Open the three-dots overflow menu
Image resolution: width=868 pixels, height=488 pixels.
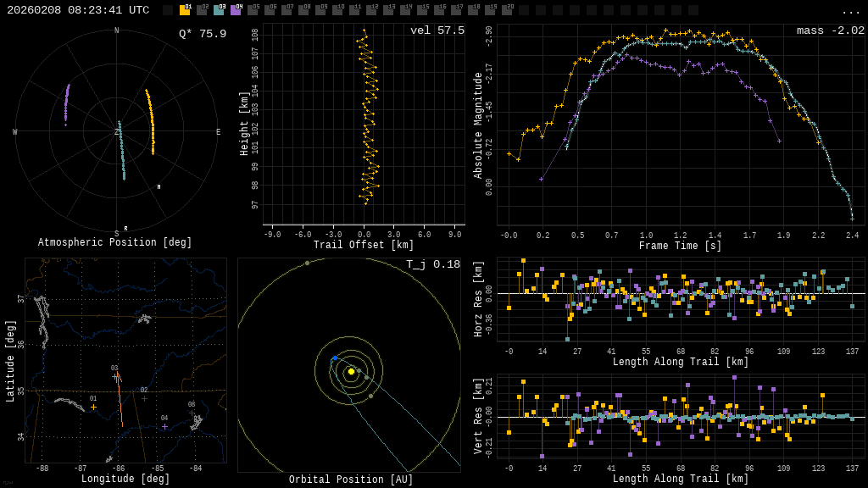pyautogui.click(x=850, y=11)
